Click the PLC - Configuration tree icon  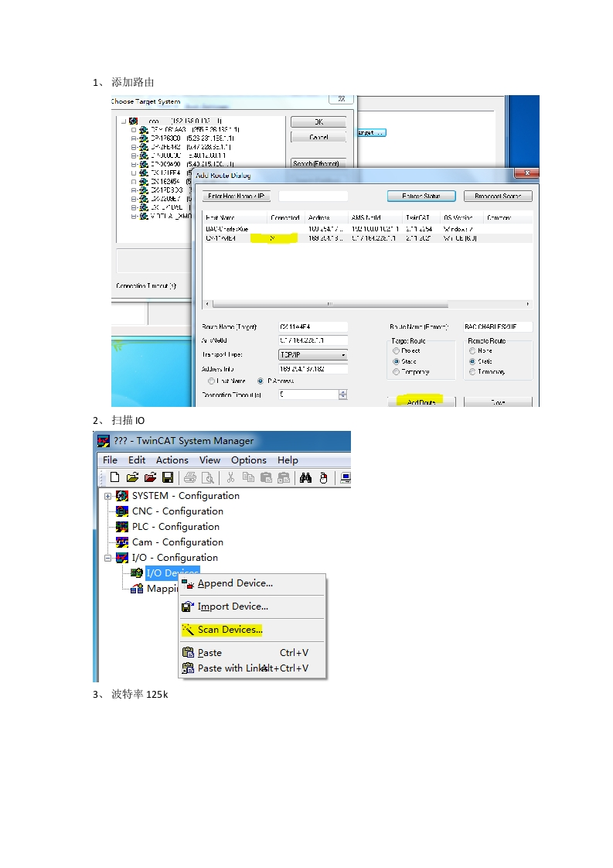point(122,527)
